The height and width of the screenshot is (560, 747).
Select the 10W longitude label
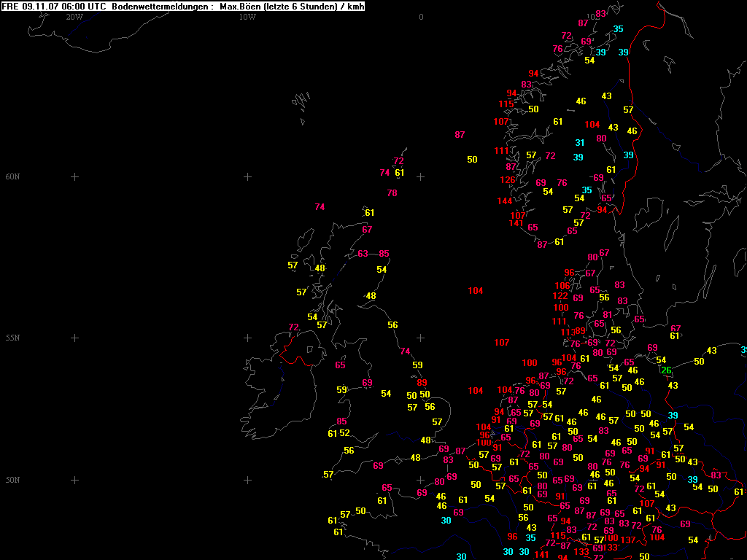(247, 17)
